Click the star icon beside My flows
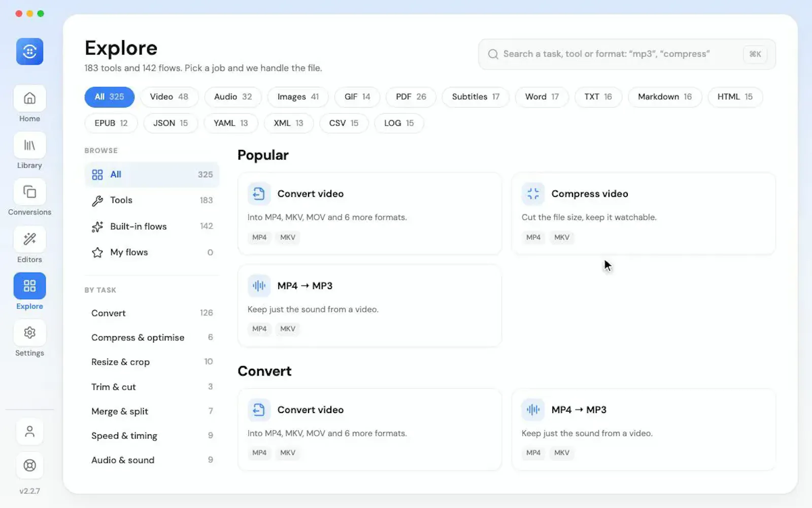The height and width of the screenshot is (508, 812). pyautogui.click(x=97, y=252)
